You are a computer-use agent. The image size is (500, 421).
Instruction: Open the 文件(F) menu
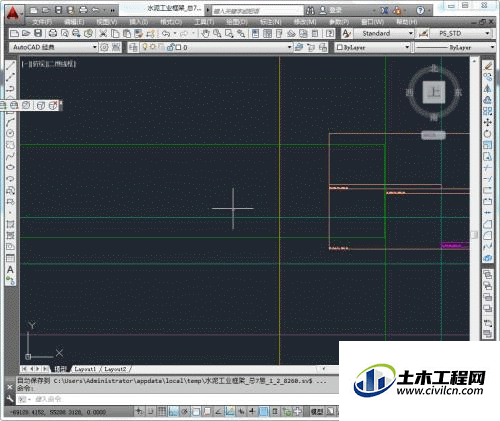[x=42, y=22]
